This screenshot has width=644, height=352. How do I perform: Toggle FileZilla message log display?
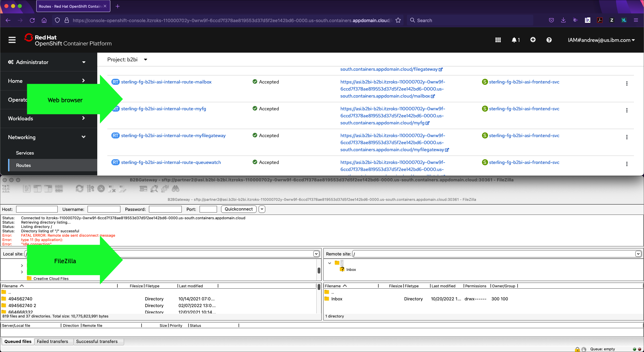[x=27, y=189]
